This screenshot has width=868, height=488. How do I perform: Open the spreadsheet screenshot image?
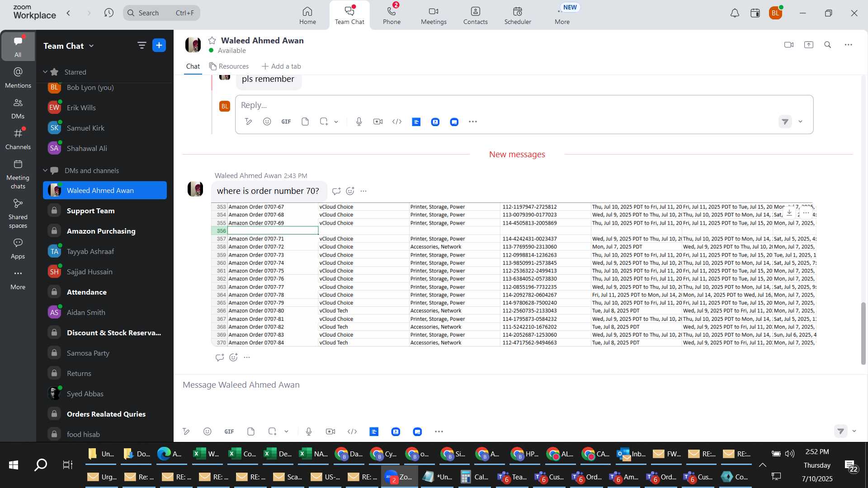(x=514, y=275)
